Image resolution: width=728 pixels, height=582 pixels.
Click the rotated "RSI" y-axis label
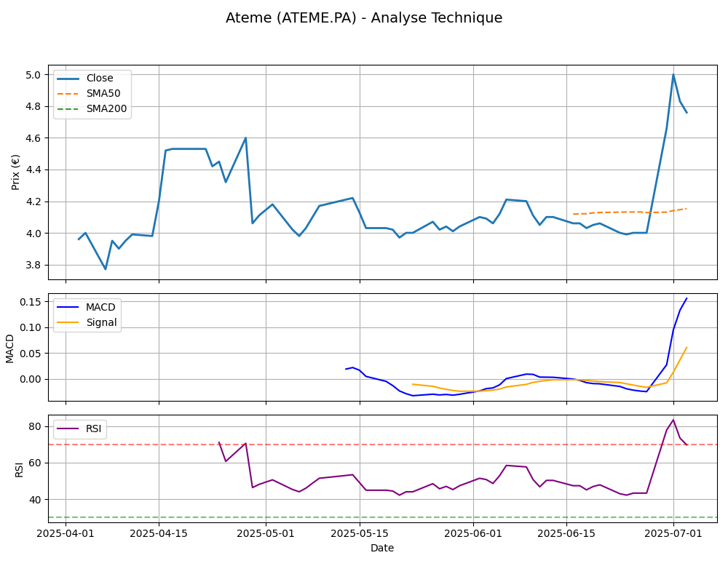pyautogui.click(x=19, y=470)
